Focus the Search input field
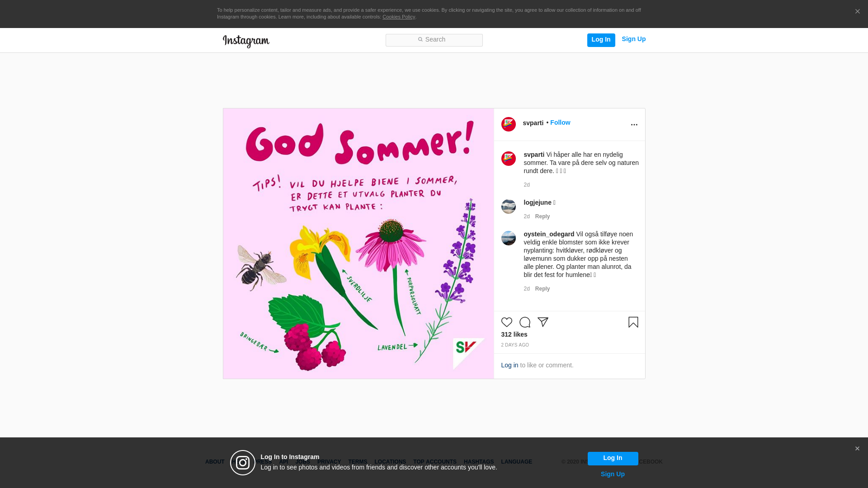Image resolution: width=868 pixels, height=488 pixels. coord(434,40)
